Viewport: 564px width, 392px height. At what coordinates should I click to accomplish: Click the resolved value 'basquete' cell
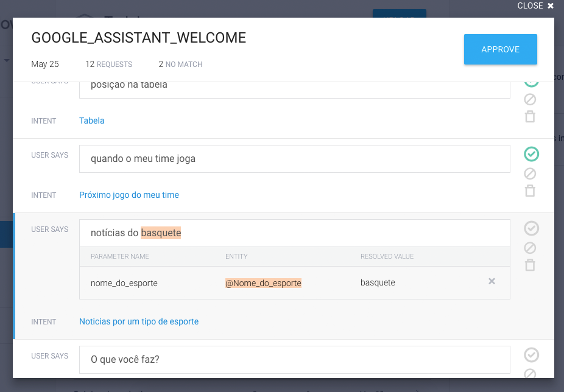(378, 282)
